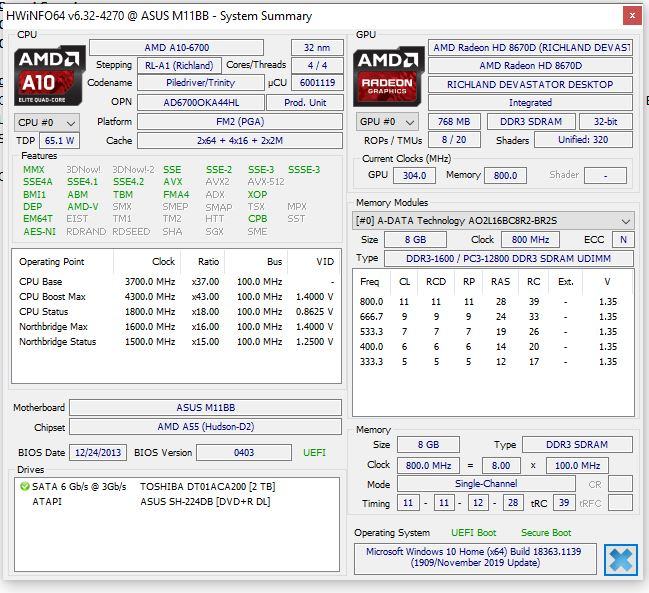This screenshot has height=593, width=649.
Task: Click the memory multiplier 8.00 field
Action: [x=501, y=466]
